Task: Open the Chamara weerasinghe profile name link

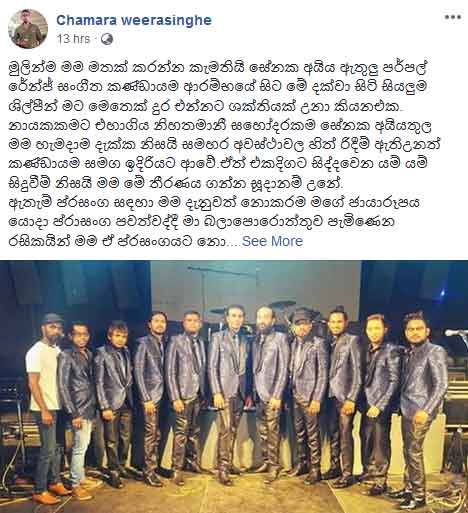Action: pyautogui.click(x=134, y=20)
